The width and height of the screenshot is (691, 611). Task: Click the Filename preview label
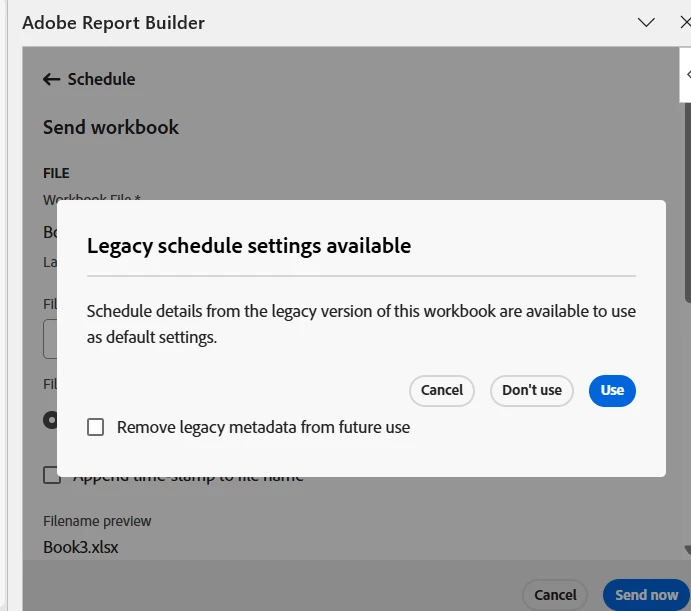(97, 521)
